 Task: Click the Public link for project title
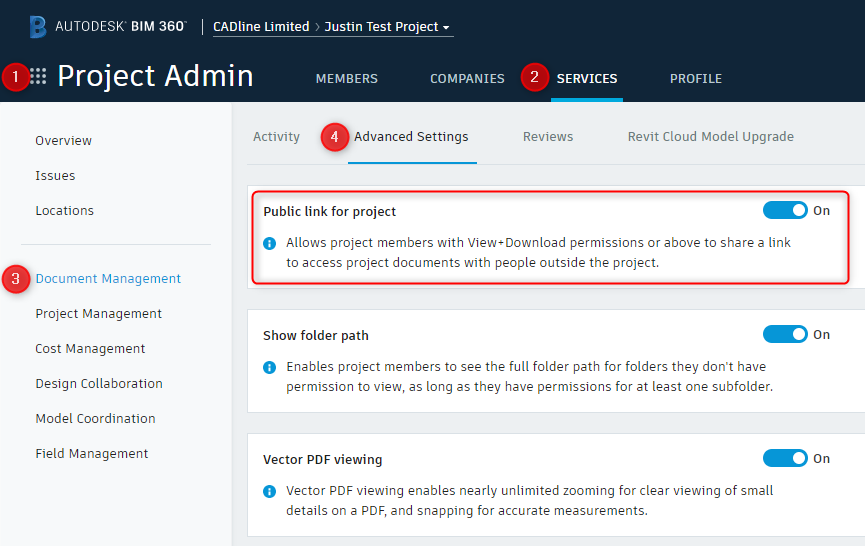[x=329, y=212]
